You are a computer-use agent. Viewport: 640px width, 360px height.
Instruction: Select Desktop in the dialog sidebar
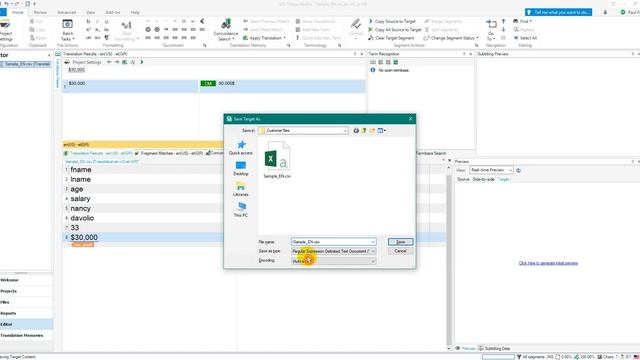(x=241, y=169)
